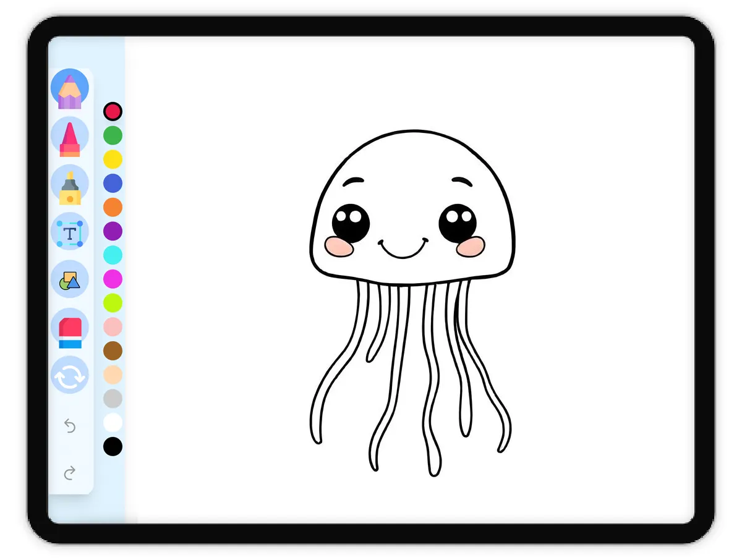Select the yellow marker highlighter tool
The width and height of the screenshot is (742, 560).
(70, 185)
